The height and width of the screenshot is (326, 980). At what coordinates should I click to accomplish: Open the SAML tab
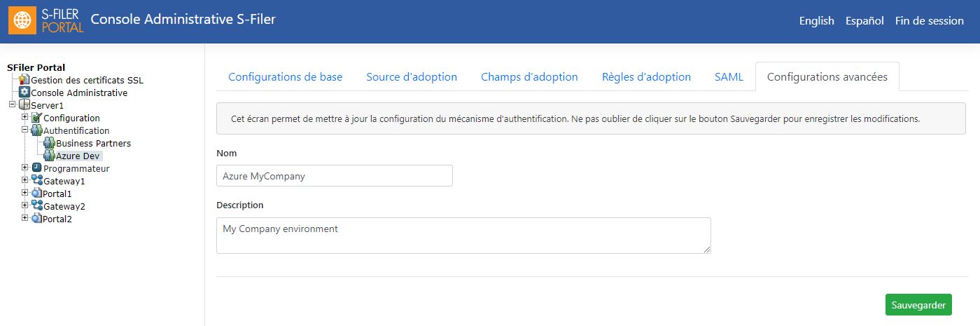point(729,77)
